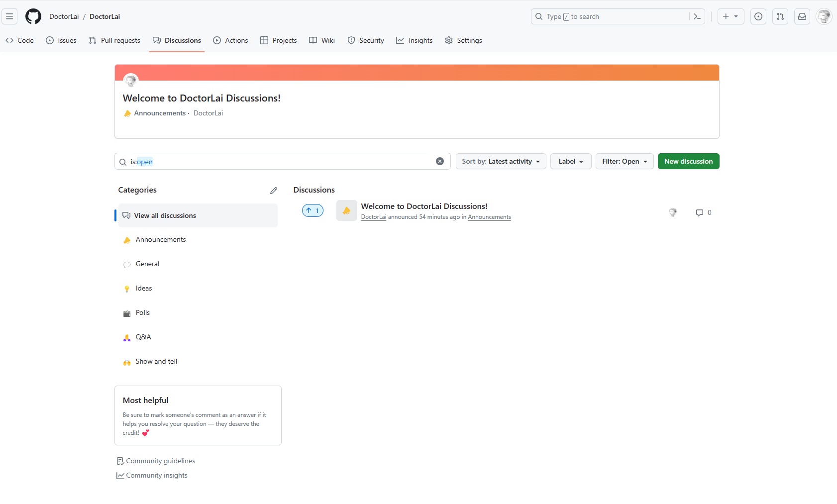Select View all discussions category
The height and width of the screenshot is (504, 837).
coord(198,215)
